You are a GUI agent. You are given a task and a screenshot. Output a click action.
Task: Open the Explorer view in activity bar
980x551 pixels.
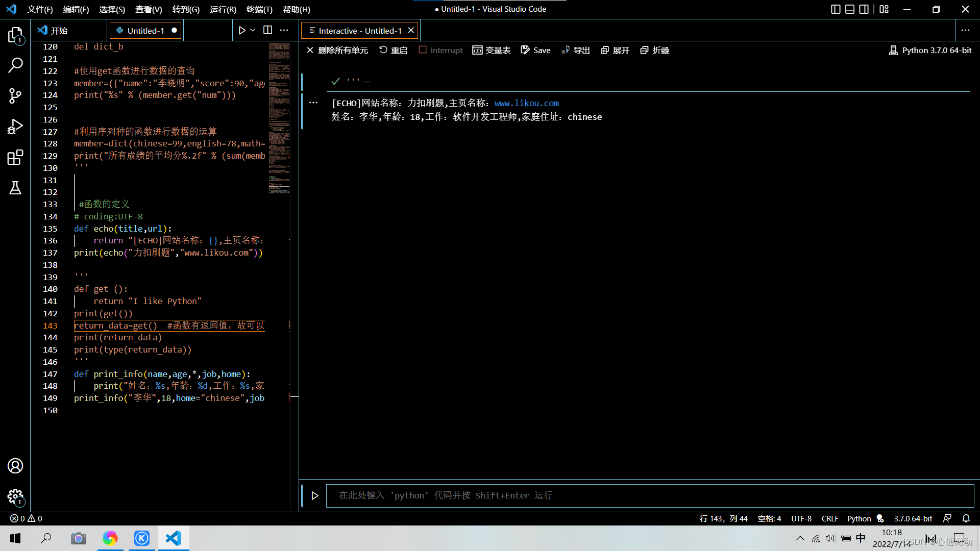tap(15, 35)
